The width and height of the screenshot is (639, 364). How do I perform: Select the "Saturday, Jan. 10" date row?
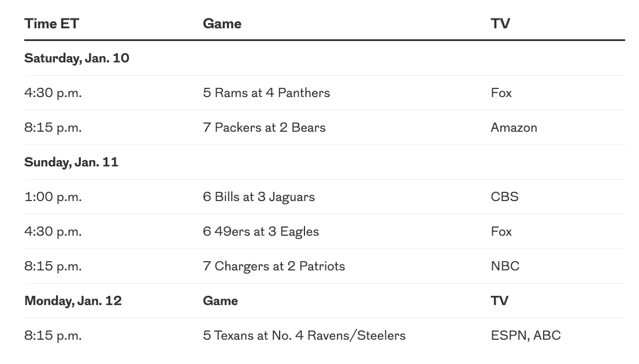(x=77, y=58)
